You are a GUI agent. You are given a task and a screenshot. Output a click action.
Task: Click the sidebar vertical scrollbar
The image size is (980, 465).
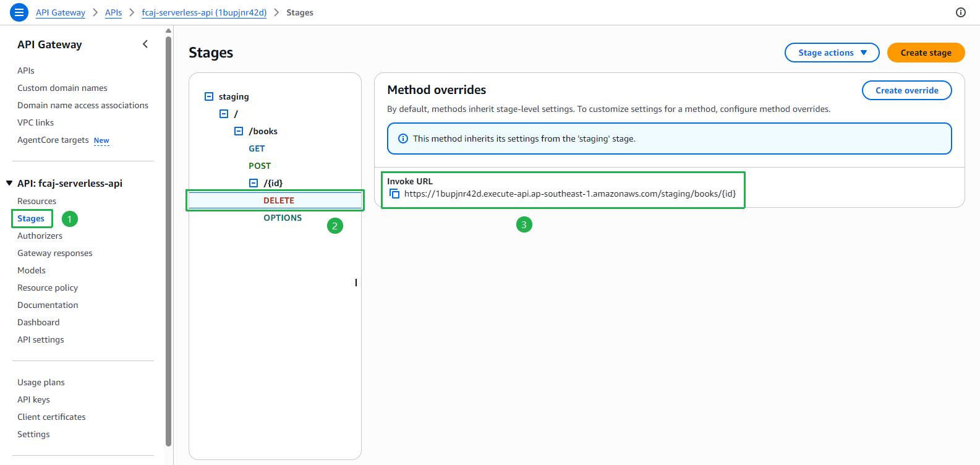point(168,241)
